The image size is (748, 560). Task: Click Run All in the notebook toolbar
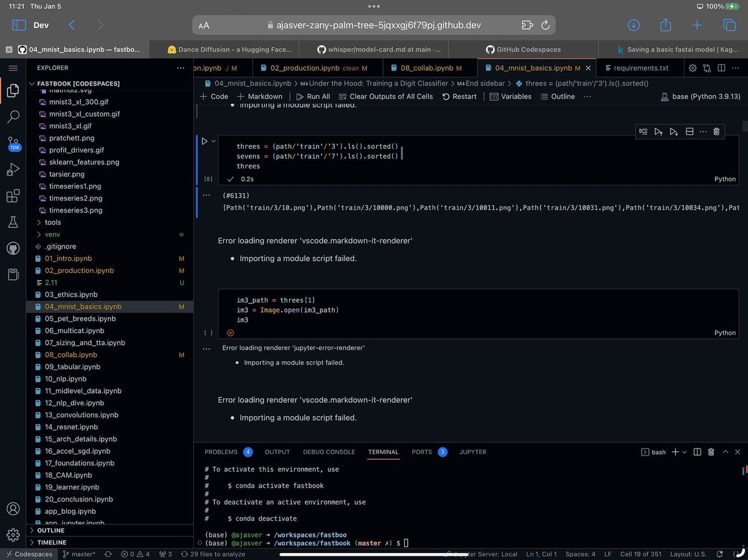314,97
